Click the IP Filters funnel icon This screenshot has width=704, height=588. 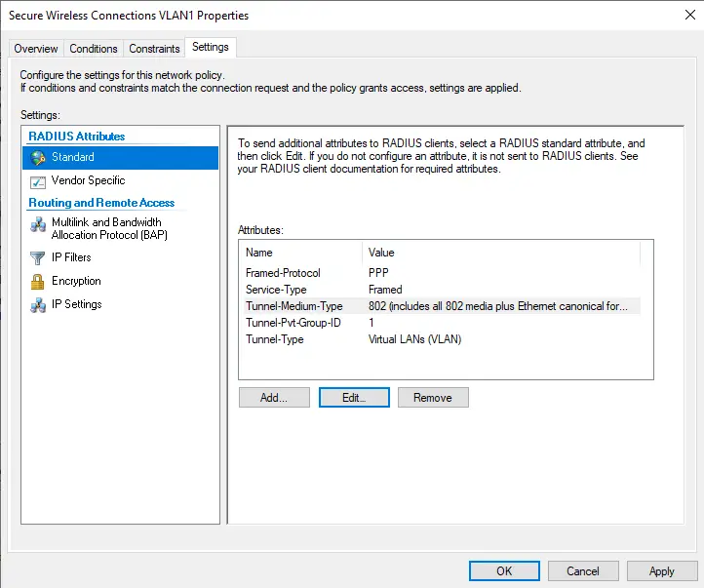pos(38,257)
